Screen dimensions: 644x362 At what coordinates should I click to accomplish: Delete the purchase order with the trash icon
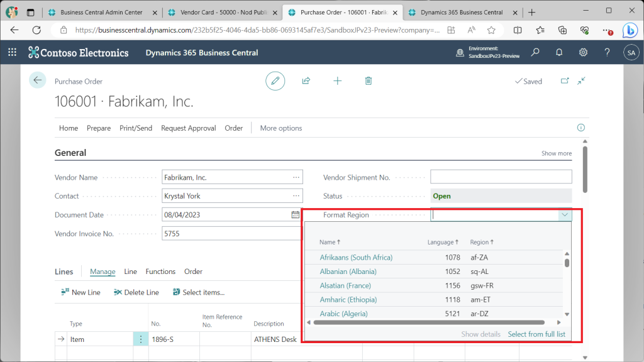point(369,81)
